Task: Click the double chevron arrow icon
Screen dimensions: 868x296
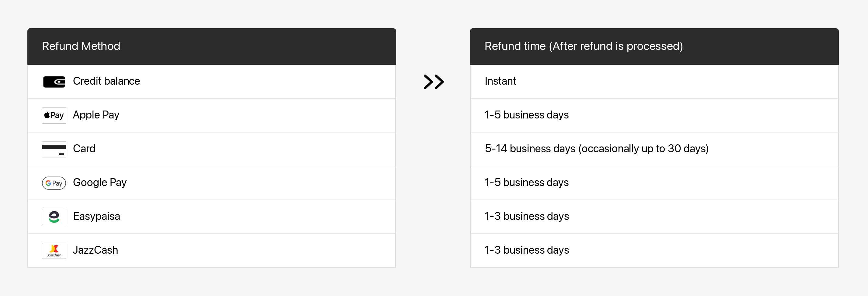Action: [x=433, y=82]
